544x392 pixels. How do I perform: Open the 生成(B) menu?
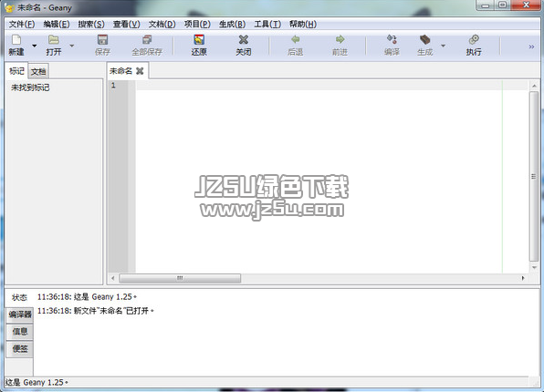coord(233,25)
